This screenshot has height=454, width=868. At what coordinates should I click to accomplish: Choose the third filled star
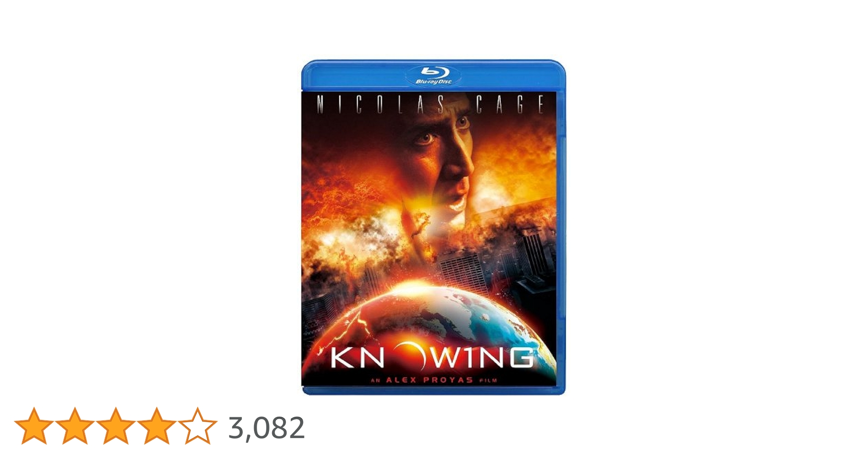tap(116, 426)
